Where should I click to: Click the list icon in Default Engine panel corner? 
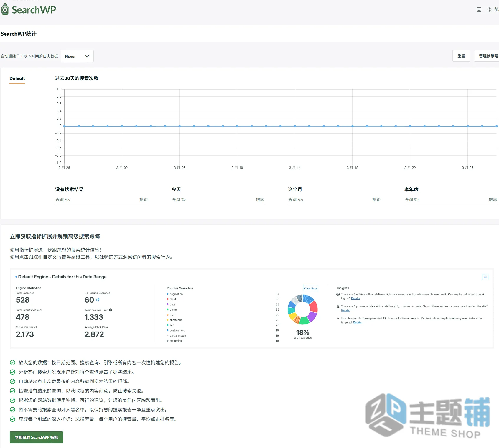485,277
